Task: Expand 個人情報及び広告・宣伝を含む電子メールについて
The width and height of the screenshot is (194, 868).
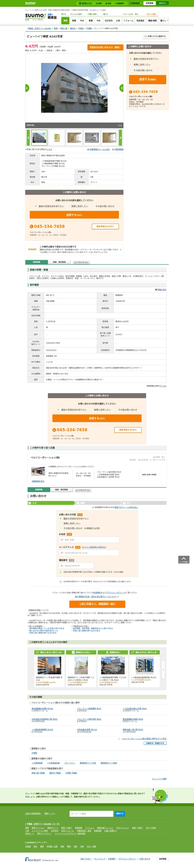Action: coord(97,596)
